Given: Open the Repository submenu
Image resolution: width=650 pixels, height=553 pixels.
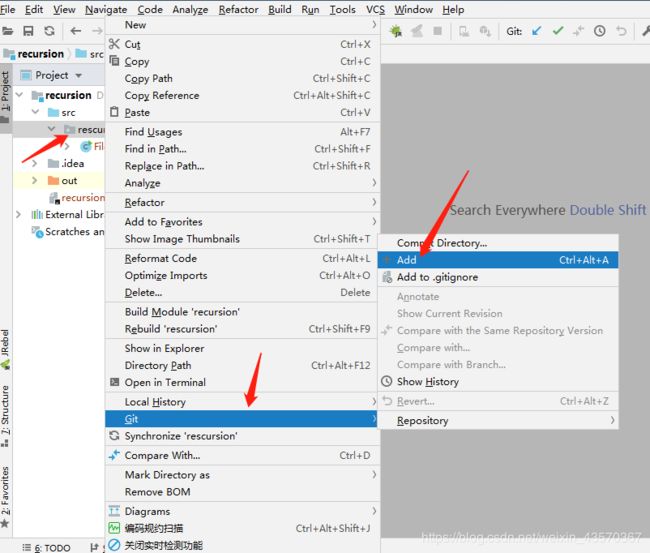Looking at the screenshot, I should pos(498,420).
